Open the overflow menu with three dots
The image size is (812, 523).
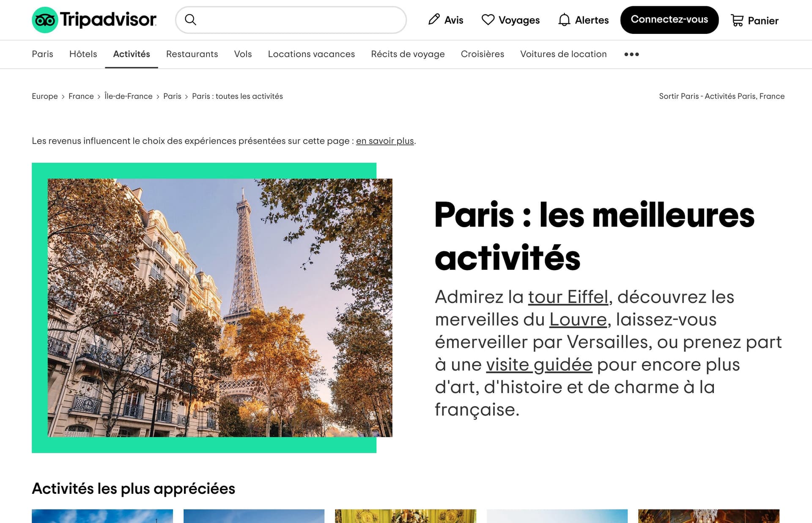(631, 54)
